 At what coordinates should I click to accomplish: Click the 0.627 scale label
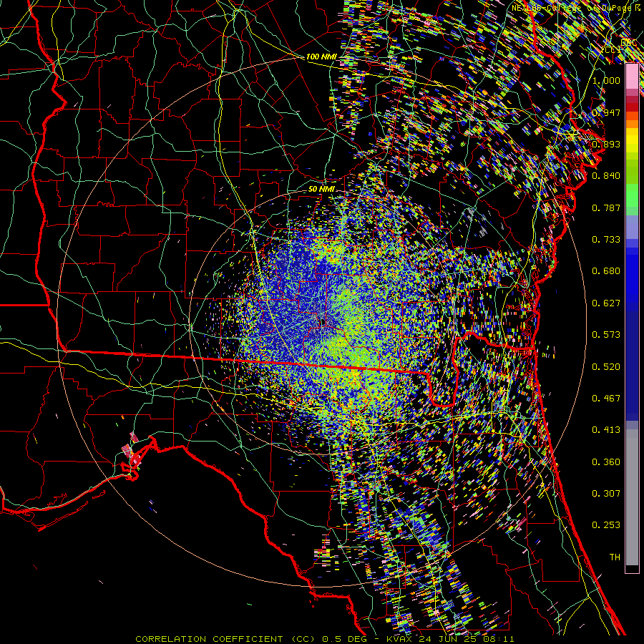coord(606,303)
